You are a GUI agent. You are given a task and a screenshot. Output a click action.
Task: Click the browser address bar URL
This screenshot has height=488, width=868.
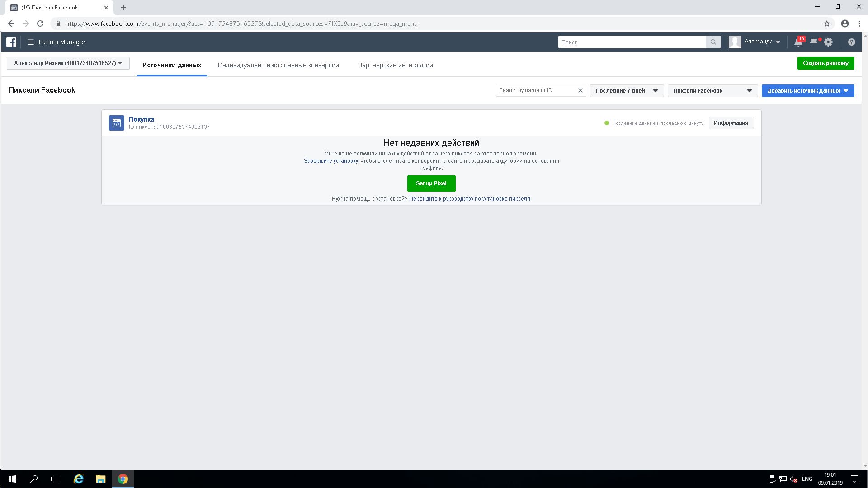tap(241, 23)
